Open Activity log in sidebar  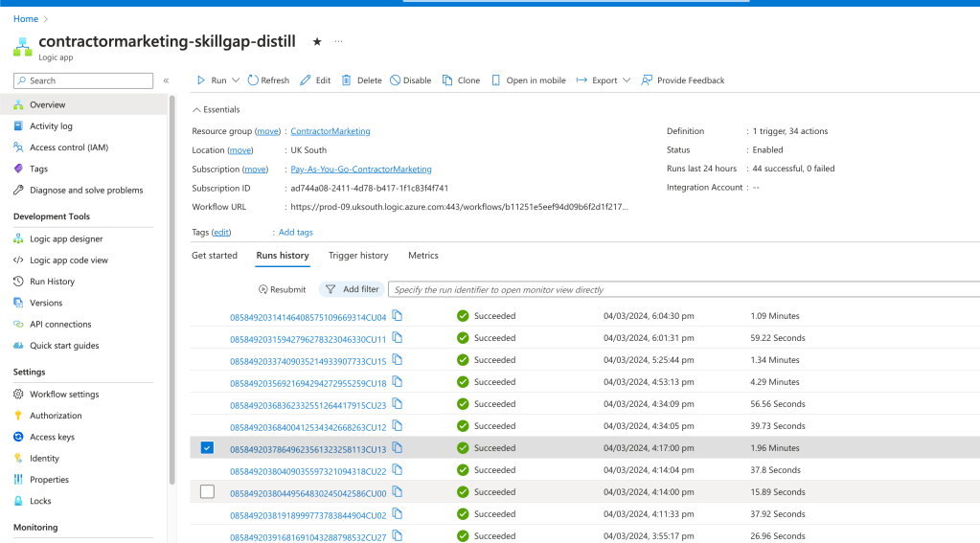(x=51, y=126)
